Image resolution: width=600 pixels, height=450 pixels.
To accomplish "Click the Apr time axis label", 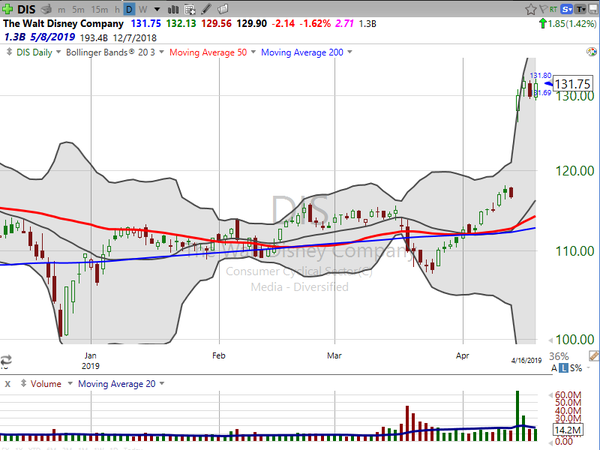I will pyautogui.click(x=462, y=355).
